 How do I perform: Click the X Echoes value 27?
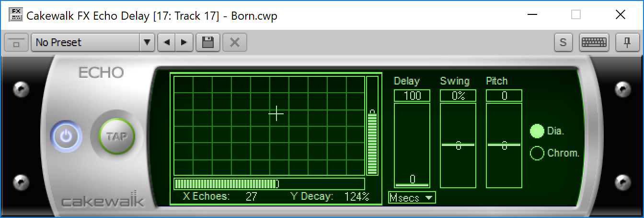(252, 196)
